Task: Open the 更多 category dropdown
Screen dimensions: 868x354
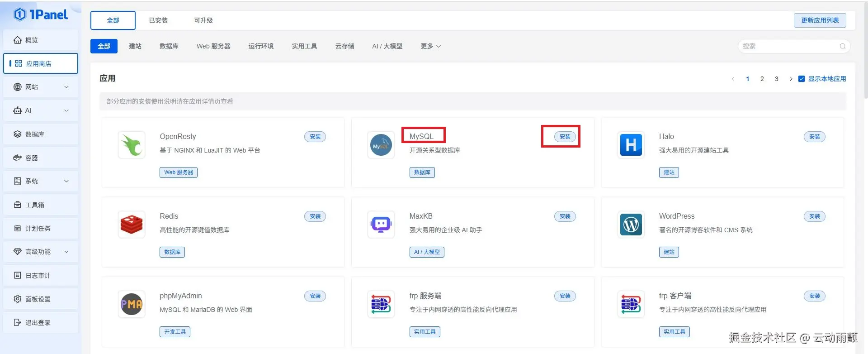Action: (x=430, y=46)
